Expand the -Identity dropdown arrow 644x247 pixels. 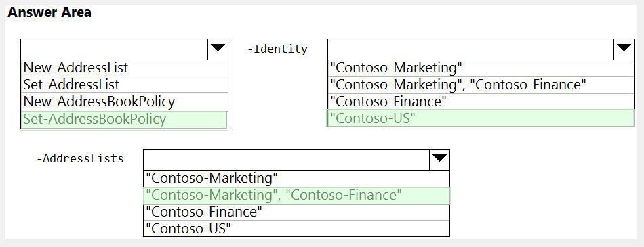click(x=624, y=49)
